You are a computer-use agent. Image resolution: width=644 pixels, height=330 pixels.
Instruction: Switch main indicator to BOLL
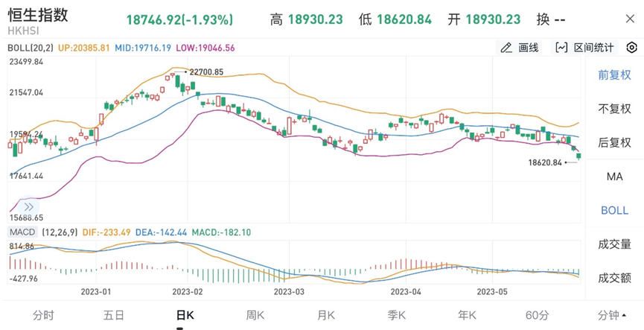pyautogui.click(x=614, y=210)
